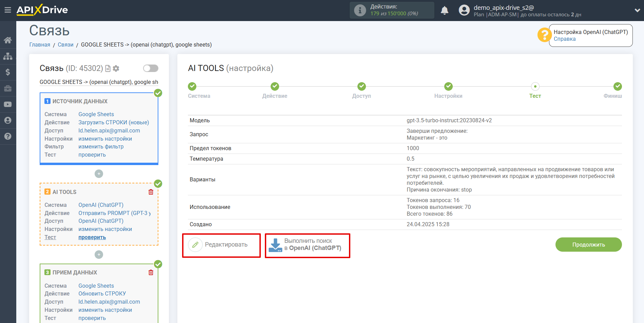Click the model value gpt-3.5-turbo-instruct
The image size is (644, 323).
[449, 121]
